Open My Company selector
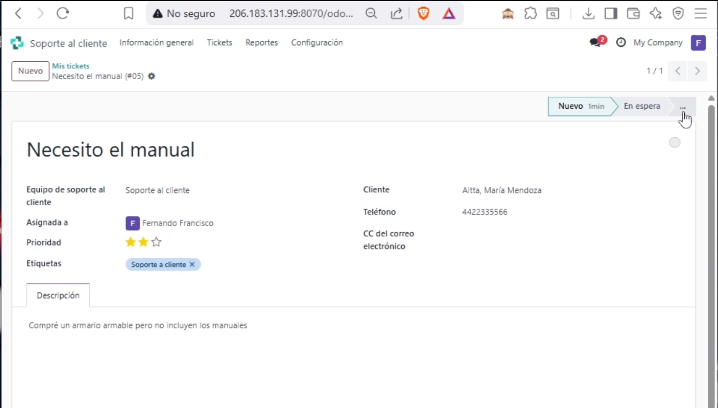 coord(658,43)
